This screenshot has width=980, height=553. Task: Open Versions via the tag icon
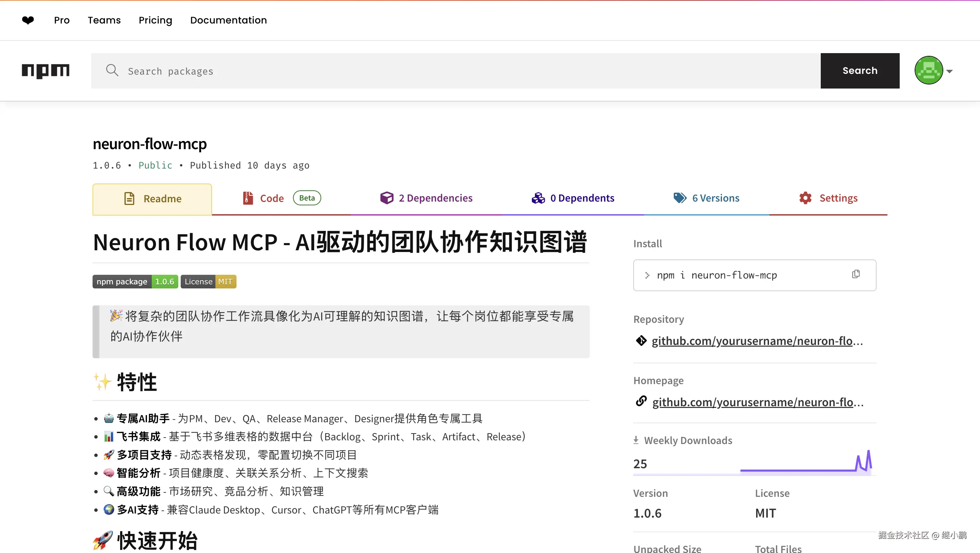tap(680, 197)
